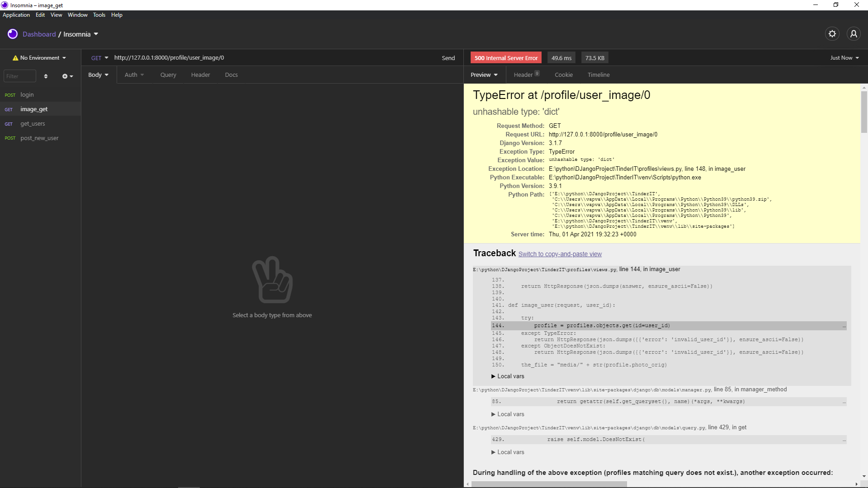Click ellipsis on manager.py line 85
Image resolution: width=868 pixels, height=488 pixels.
click(x=844, y=402)
